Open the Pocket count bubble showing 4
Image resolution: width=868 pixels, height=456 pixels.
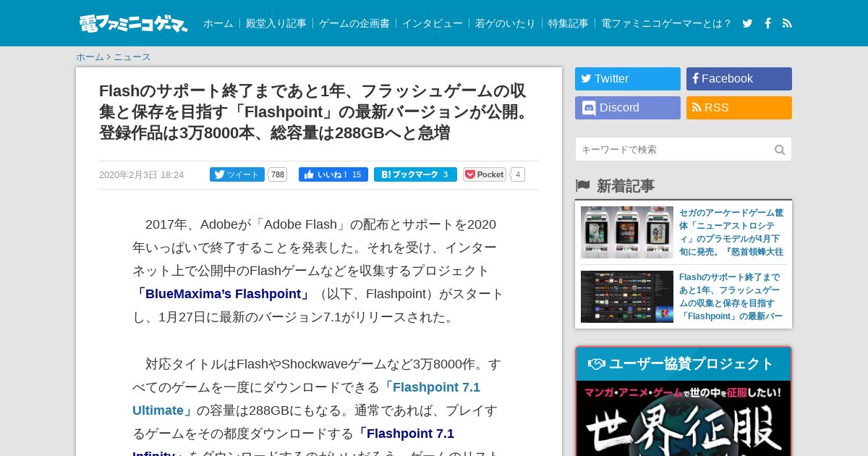(x=517, y=174)
